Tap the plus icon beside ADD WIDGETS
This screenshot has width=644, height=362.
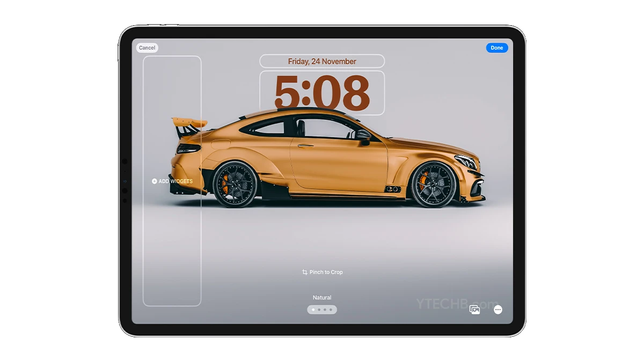coord(155,181)
